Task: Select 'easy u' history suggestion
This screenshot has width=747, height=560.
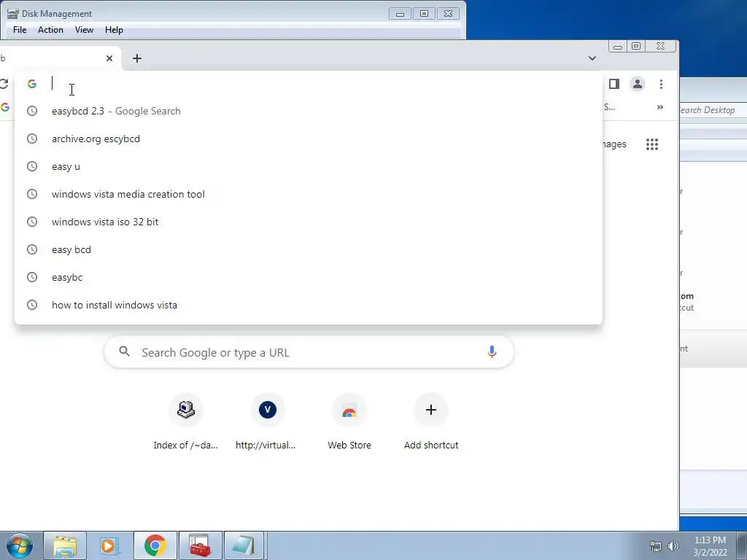Action: click(x=309, y=167)
